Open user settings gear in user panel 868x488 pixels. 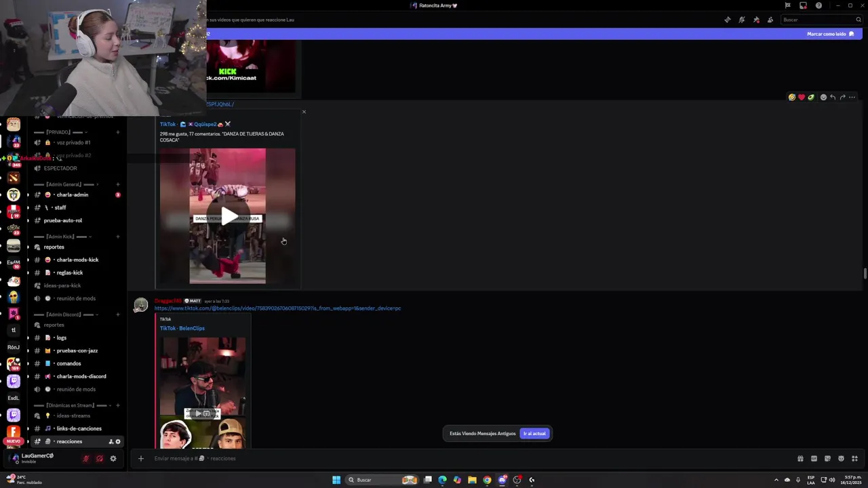[x=113, y=459]
